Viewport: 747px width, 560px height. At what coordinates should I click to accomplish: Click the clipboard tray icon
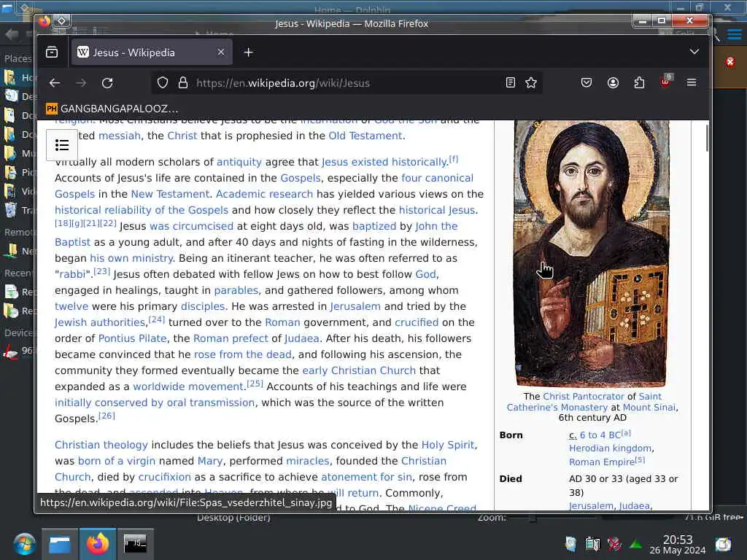pyautogui.click(x=592, y=544)
